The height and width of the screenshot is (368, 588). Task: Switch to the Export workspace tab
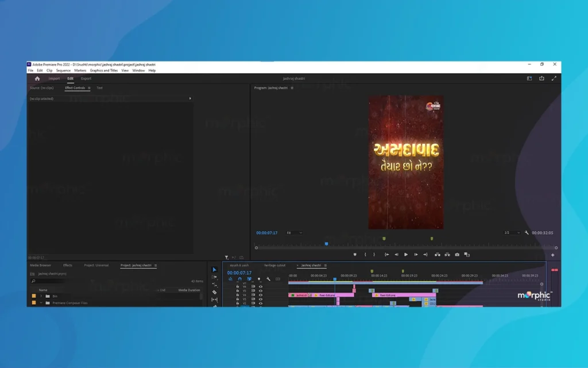pos(86,78)
